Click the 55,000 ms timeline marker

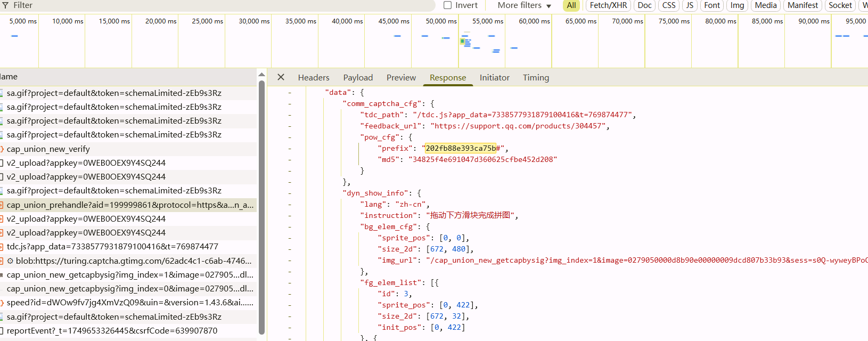[x=488, y=21]
